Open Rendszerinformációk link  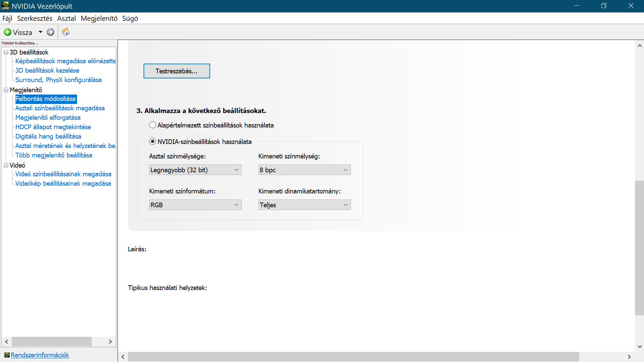click(40, 355)
